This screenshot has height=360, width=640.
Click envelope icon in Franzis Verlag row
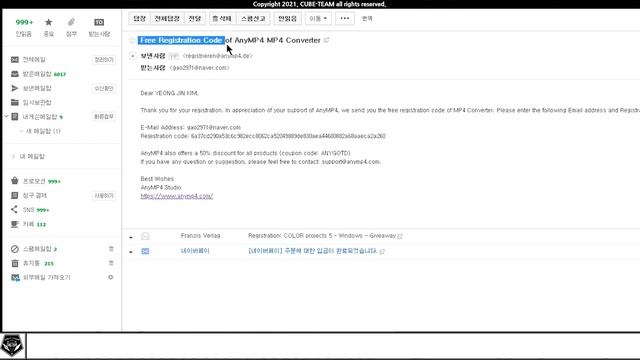[145, 236]
